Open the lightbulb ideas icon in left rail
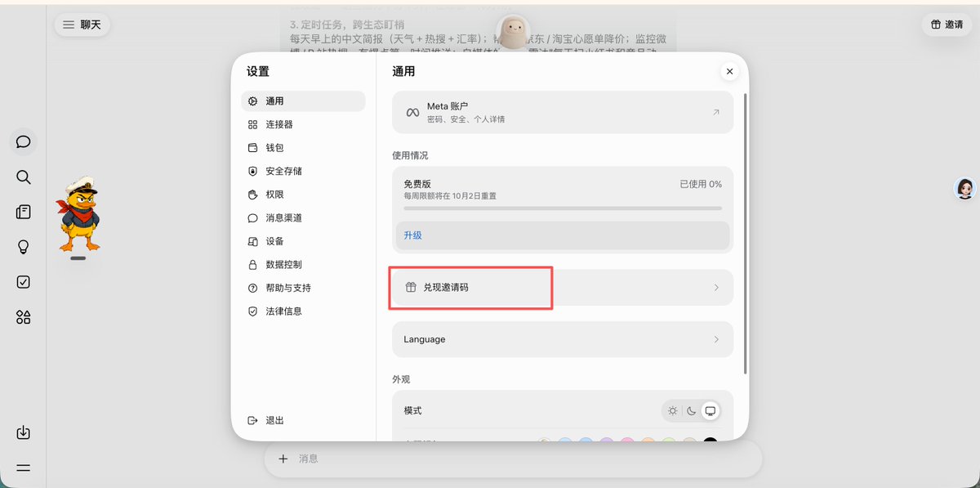The height and width of the screenshot is (488, 980). point(23,247)
